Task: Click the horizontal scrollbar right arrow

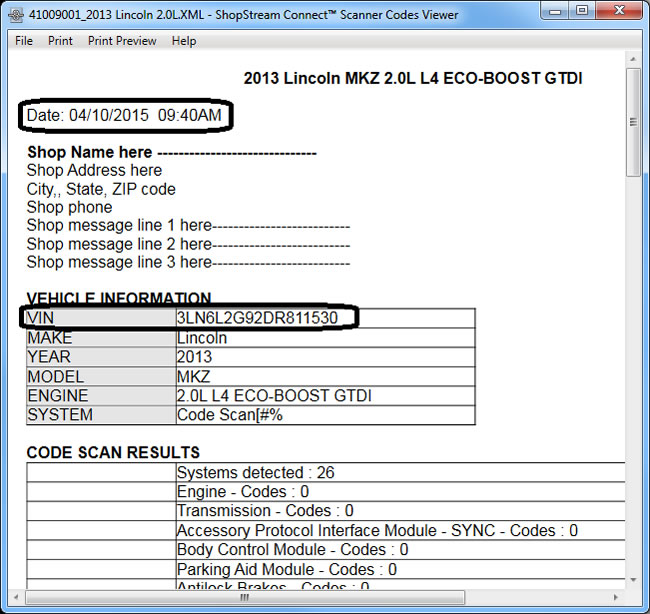Action: tap(617, 597)
